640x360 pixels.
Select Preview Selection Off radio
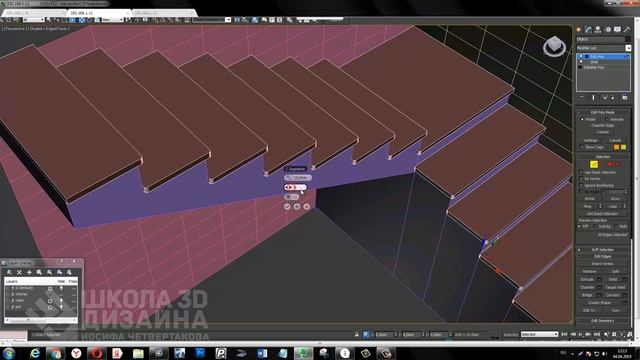point(580,226)
